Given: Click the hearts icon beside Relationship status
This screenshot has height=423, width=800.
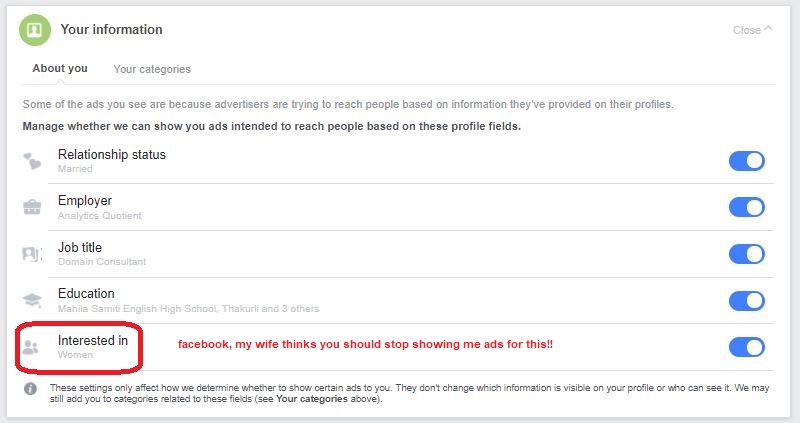Looking at the screenshot, I should [x=32, y=161].
